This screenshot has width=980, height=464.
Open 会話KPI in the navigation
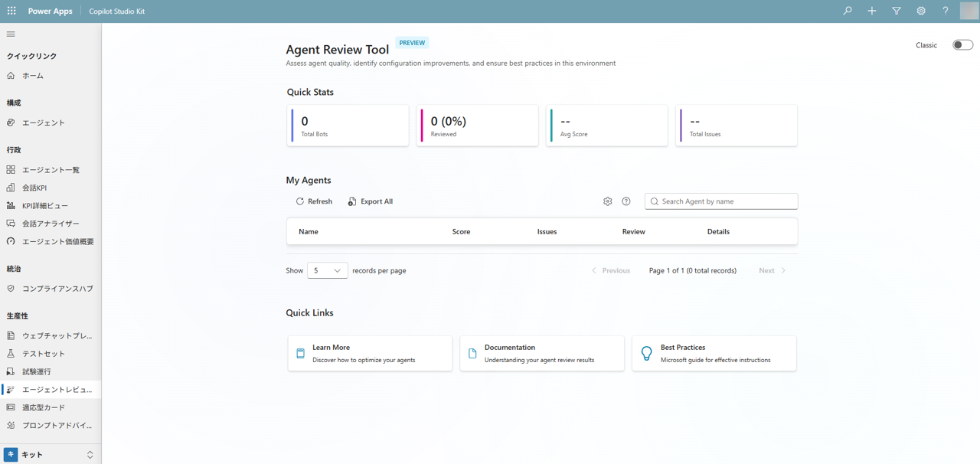(x=34, y=188)
